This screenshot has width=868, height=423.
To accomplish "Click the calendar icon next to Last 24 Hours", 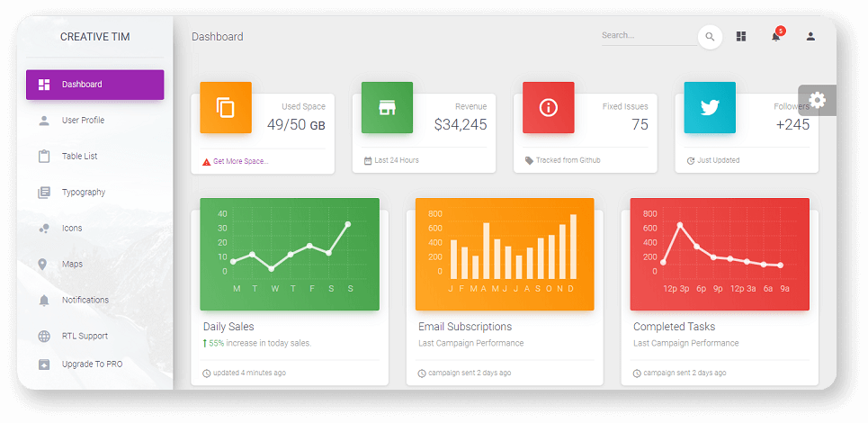I will coord(368,160).
